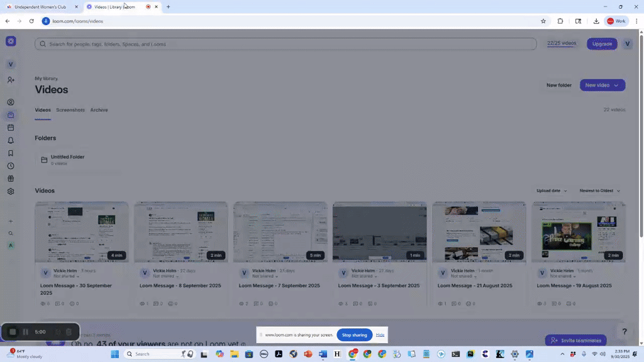Image resolution: width=644 pixels, height=362 pixels.
Task: Click the browser address bar URL
Action: click(77, 21)
